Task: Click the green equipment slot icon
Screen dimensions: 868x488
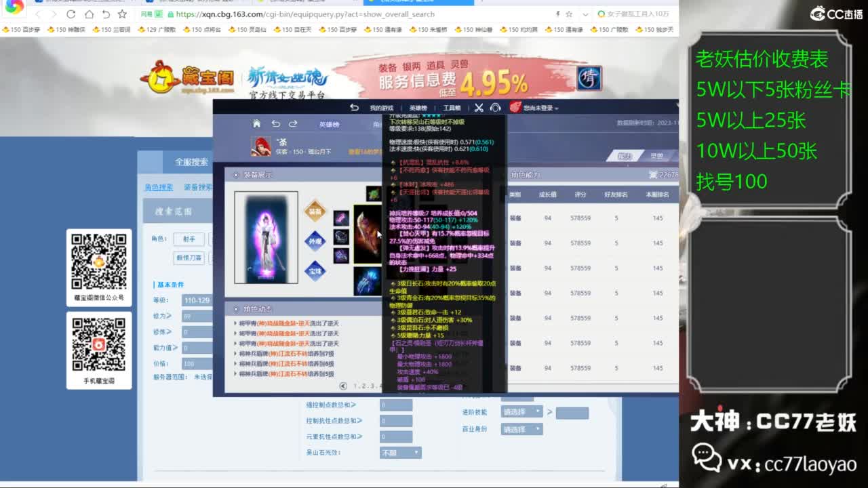Action: pos(374,194)
